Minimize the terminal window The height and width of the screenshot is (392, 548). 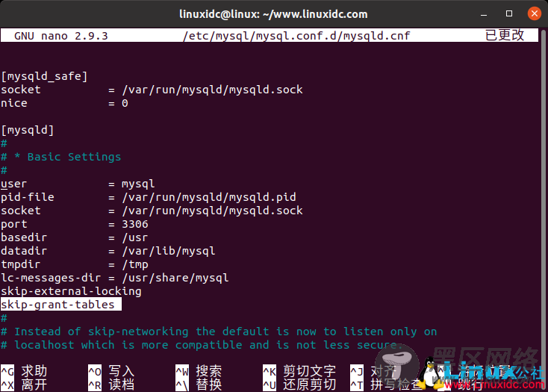[484, 14]
